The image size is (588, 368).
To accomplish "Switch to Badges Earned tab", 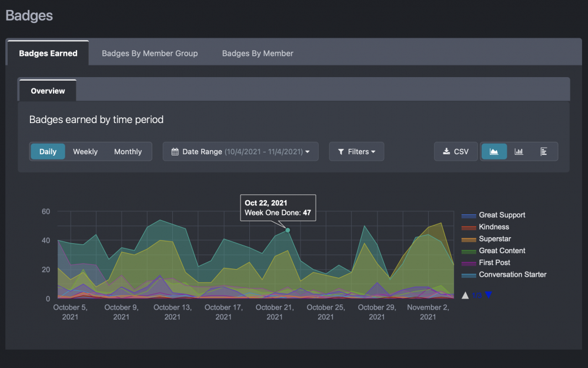I will tap(48, 53).
